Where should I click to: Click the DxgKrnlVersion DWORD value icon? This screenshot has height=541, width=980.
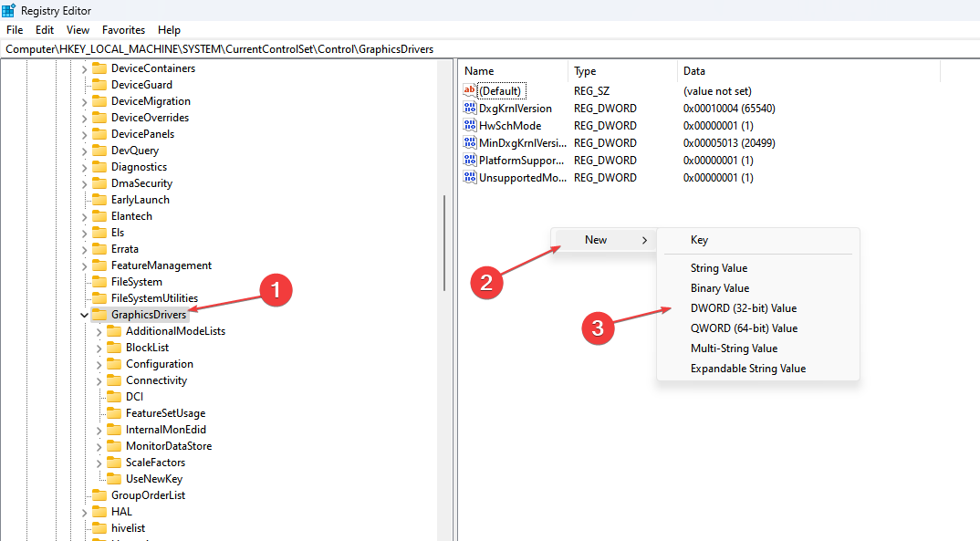469,108
